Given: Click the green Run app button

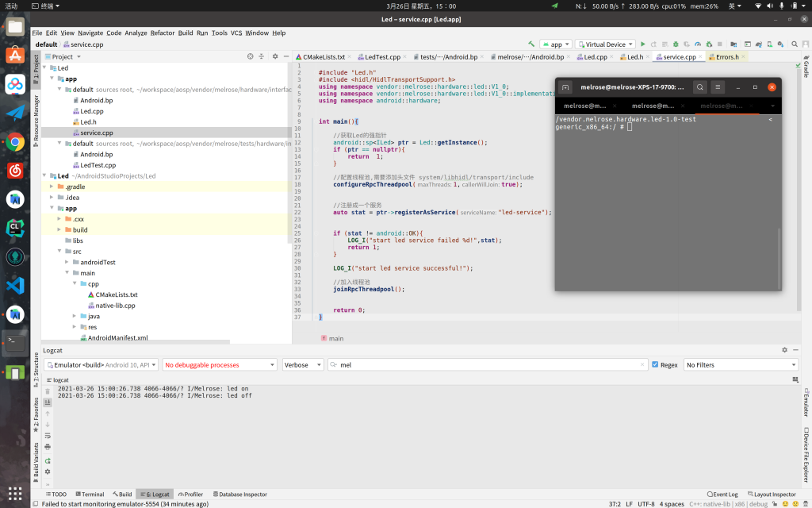Looking at the screenshot, I should point(643,44).
